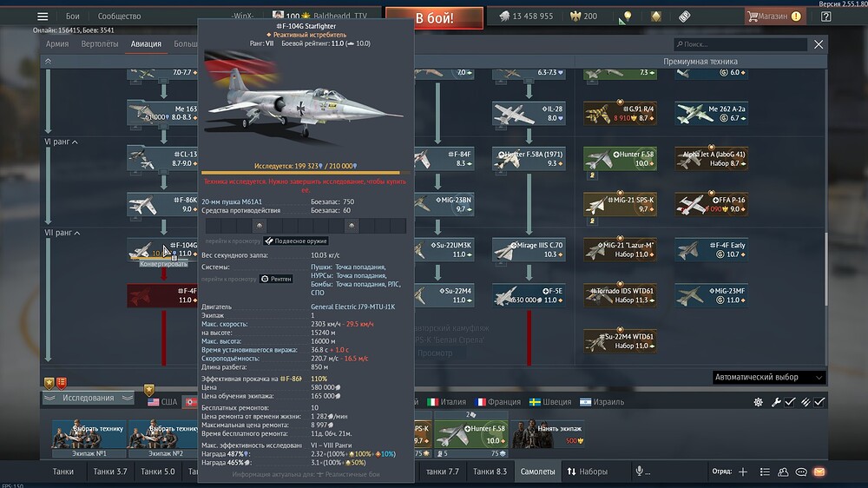Image resolution: width=868 pixels, height=488 pixels.
Task: Select the Швеция nation tab
Action: tap(550, 402)
